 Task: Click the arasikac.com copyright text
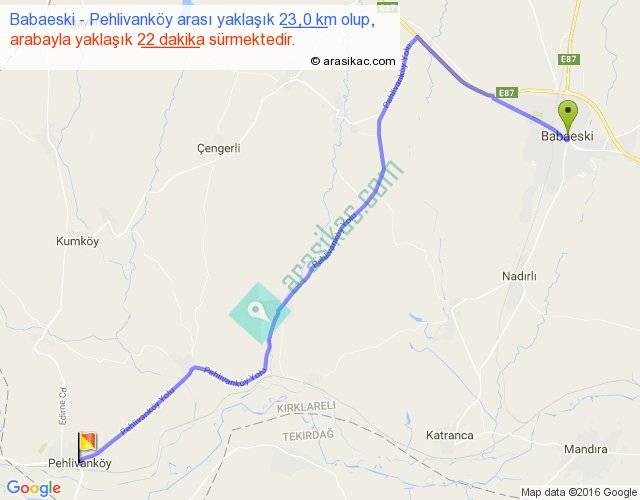click(353, 61)
